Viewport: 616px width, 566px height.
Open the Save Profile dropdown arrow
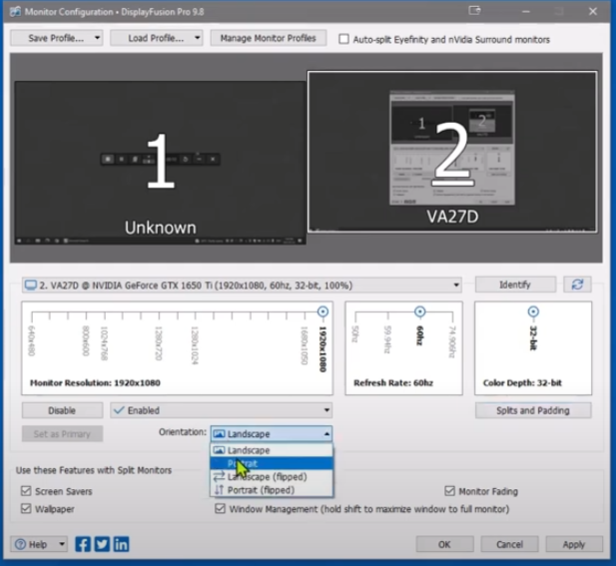tap(97, 38)
